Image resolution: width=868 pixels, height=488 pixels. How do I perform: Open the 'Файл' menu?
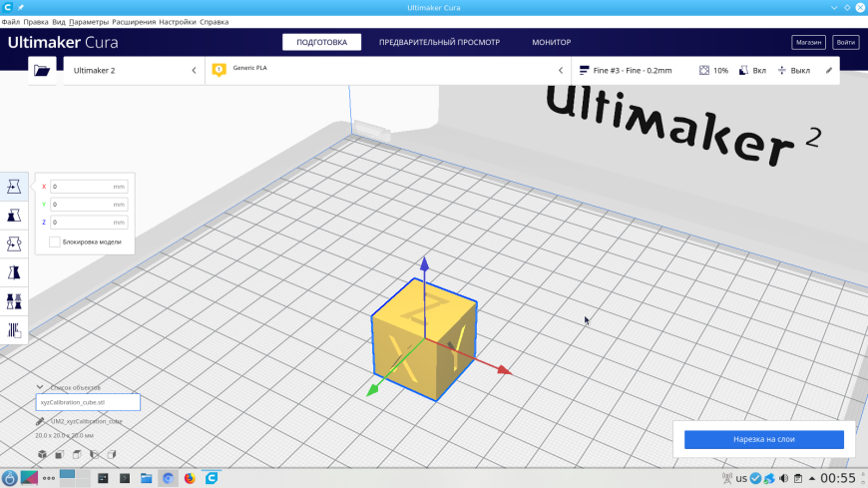[x=11, y=22]
